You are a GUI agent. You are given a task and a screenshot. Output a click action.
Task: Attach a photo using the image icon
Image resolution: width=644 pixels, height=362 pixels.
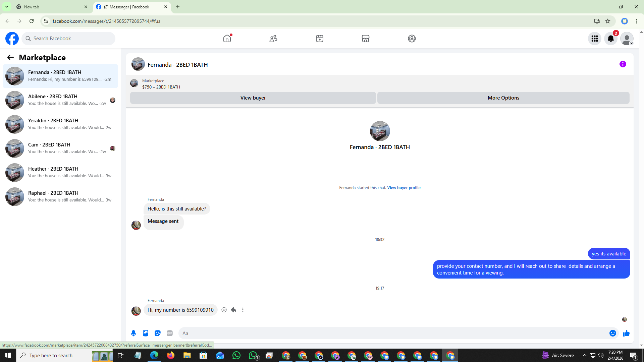click(146, 333)
